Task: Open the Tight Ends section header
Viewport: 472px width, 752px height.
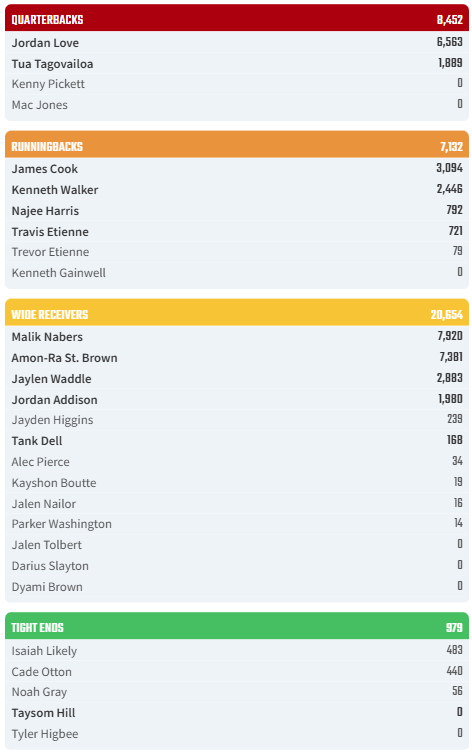Action: 237,627
